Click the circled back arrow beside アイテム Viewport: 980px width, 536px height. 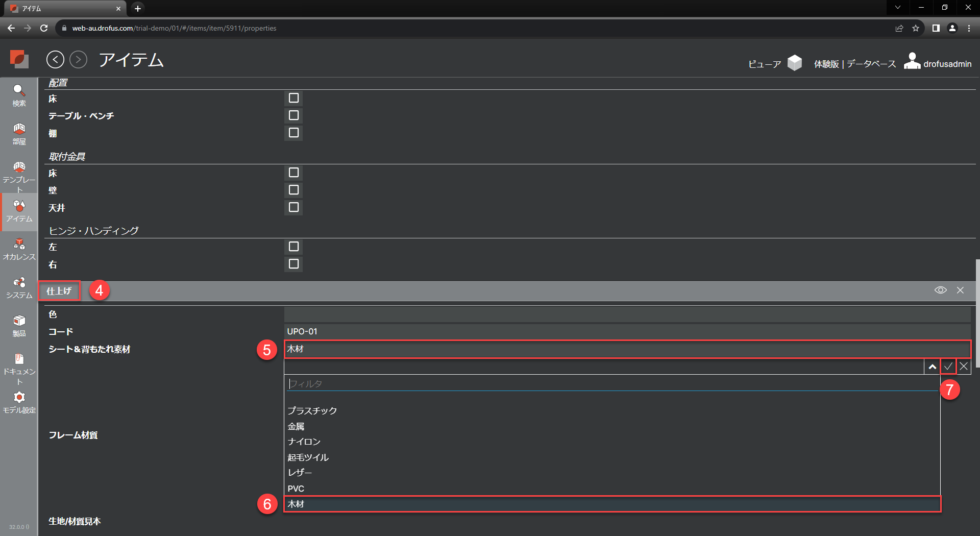tap(55, 60)
